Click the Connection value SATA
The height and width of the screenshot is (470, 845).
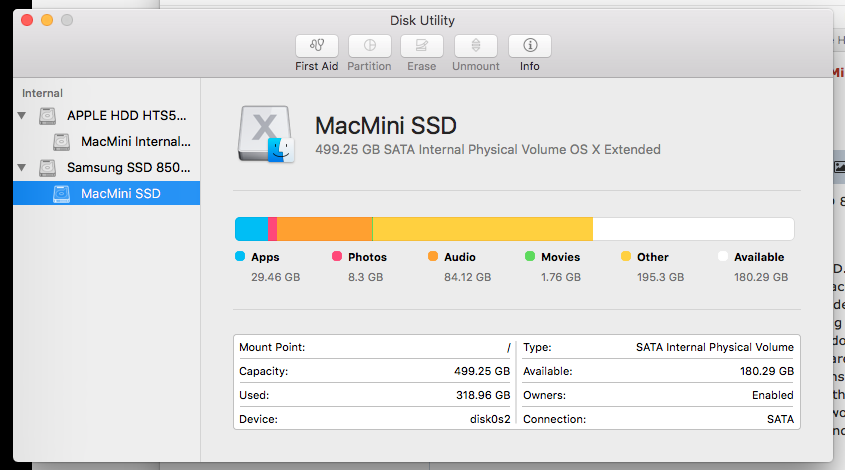[780, 419]
